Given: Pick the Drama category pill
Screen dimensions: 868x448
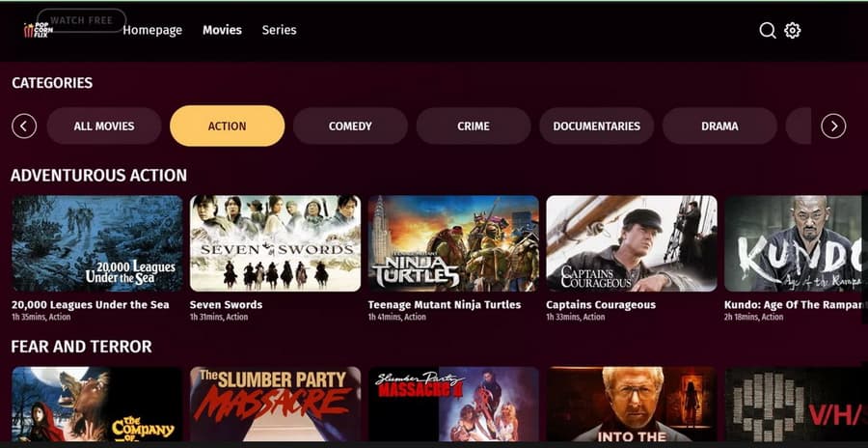Looking at the screenshot, I should coord(719,126).
